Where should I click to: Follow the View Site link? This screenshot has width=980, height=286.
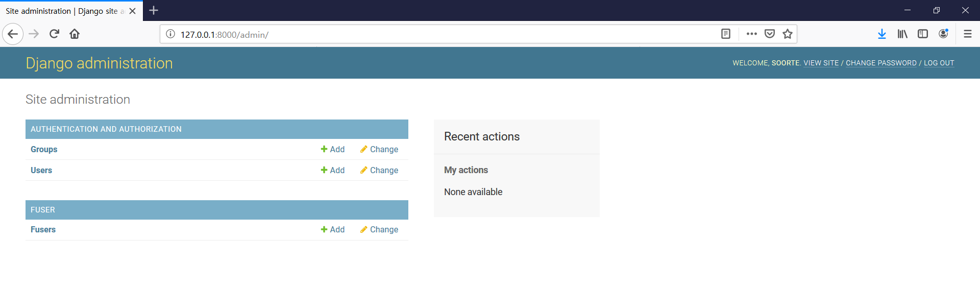click(x=821, y=63)
